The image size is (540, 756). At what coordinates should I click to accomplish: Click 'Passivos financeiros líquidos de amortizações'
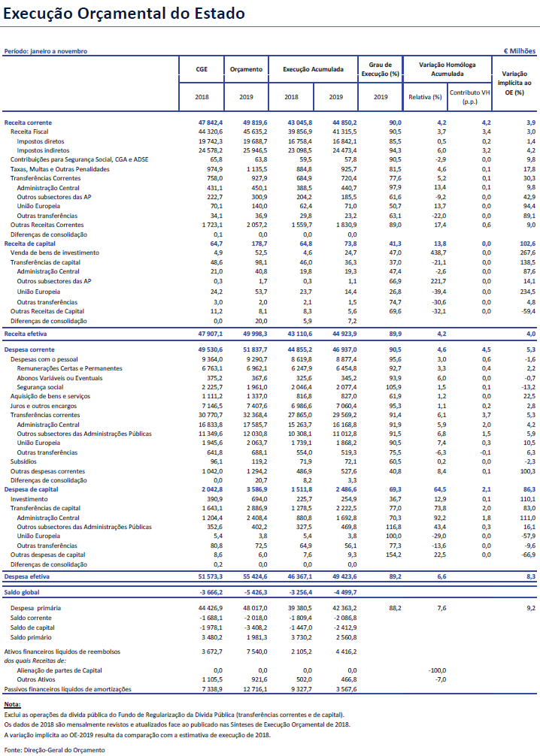pyautogui.click(x=68, y=689)
